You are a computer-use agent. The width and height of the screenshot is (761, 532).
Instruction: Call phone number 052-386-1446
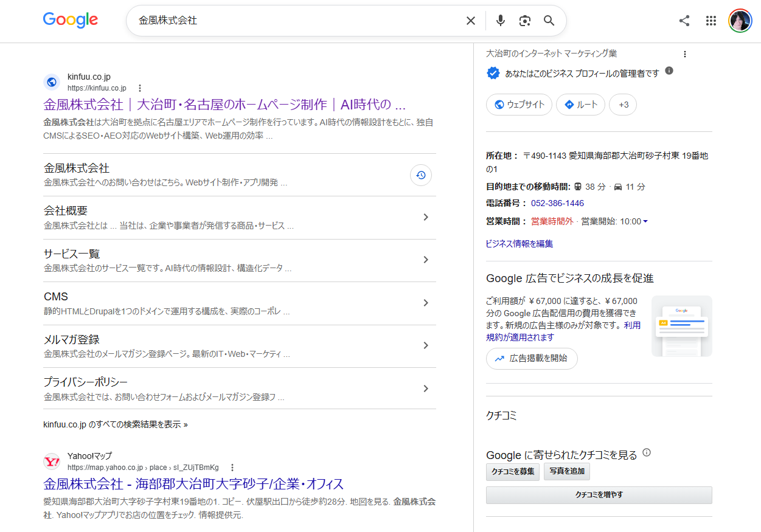557,203
